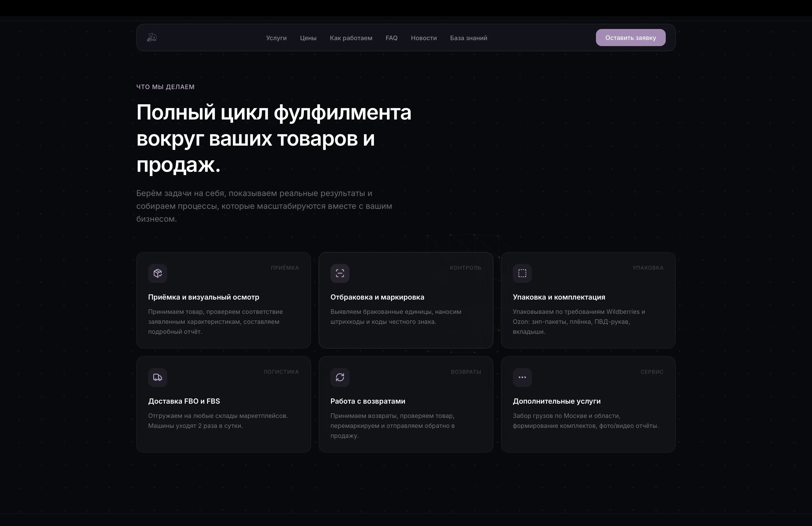The image size is (812, 526).
Task: Click the СЕРВИС tag label
Action: pyautogui.click(x=652, y=372)
